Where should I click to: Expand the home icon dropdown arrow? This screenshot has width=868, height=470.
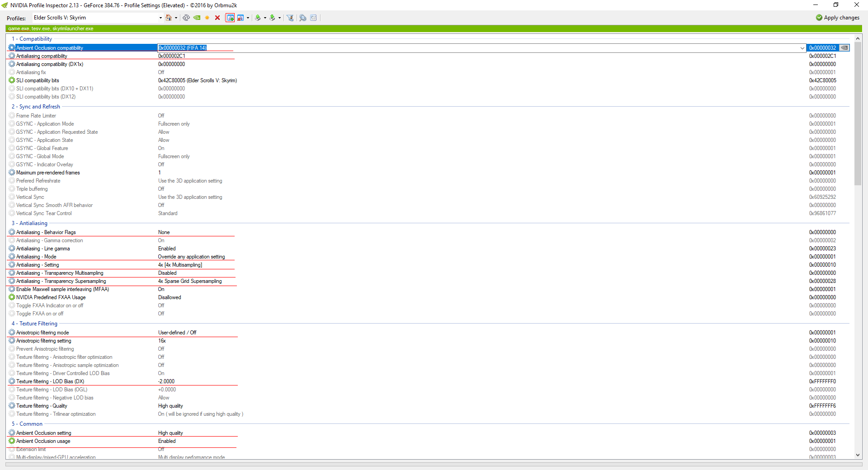click(176, 18)
